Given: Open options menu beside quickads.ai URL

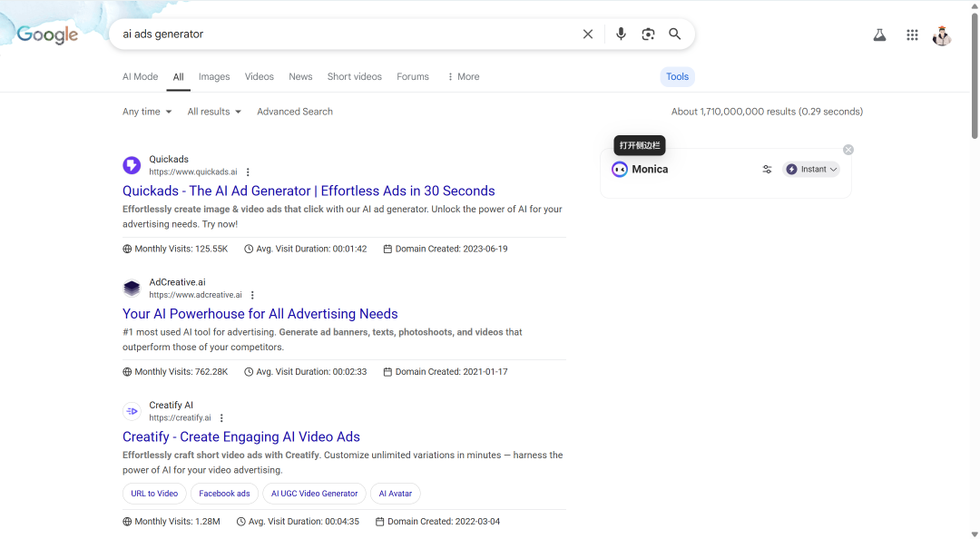Looking at the screenshot, I should [x=248, y=172].
